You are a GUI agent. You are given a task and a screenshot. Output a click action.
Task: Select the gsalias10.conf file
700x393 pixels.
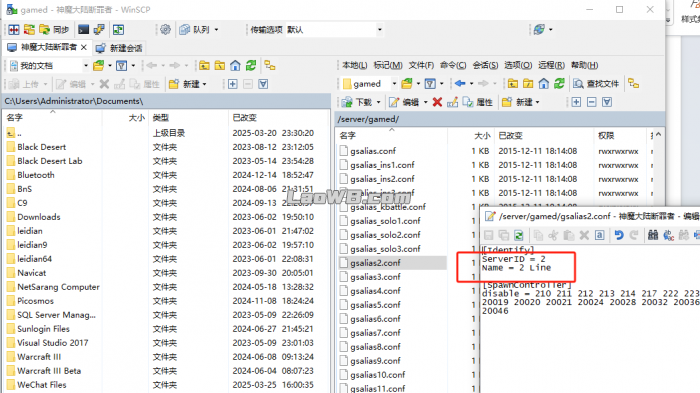click(x=378, y=375)
